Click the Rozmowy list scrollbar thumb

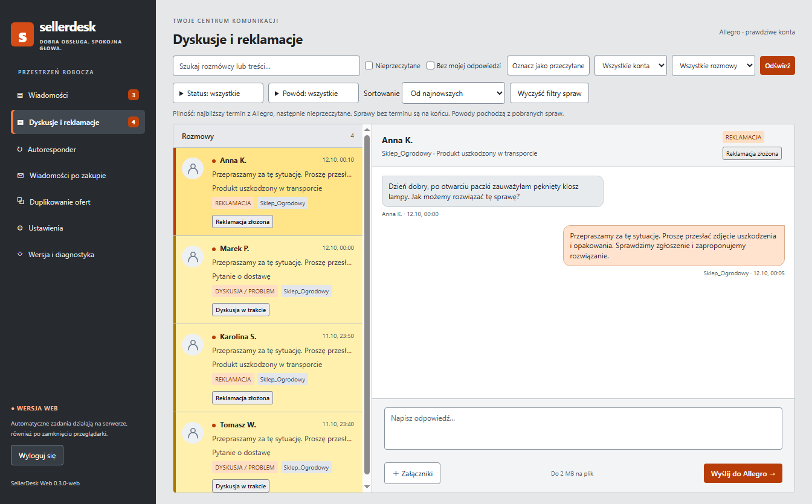click(x=367, y=305)
